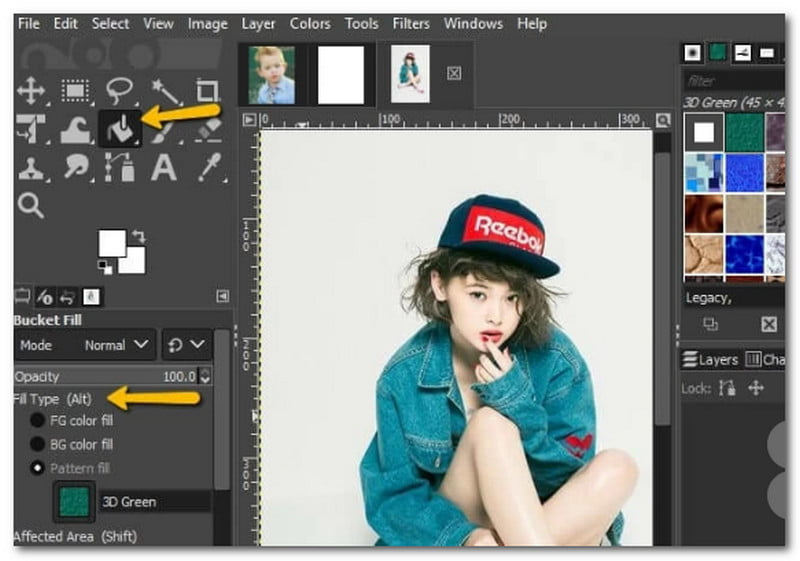The height and width of the screenshot is (561, 800).
Task: Choose the Rectangle Select tool
Action: tap(75, 91)
